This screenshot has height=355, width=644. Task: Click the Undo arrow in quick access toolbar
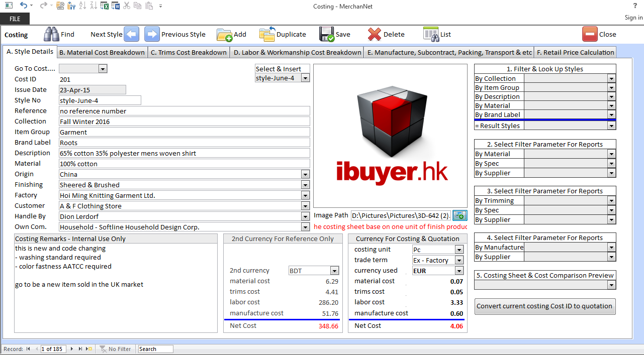[24, 6]
